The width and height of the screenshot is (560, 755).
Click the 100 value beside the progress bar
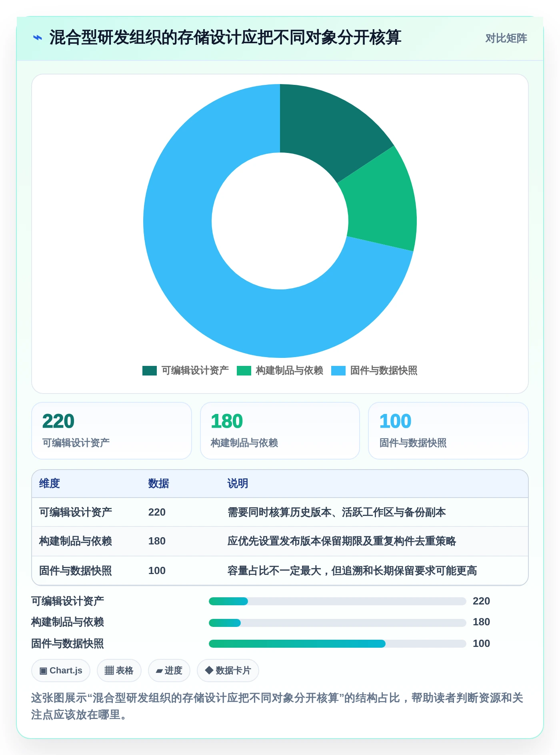click(x=481, y=644)
